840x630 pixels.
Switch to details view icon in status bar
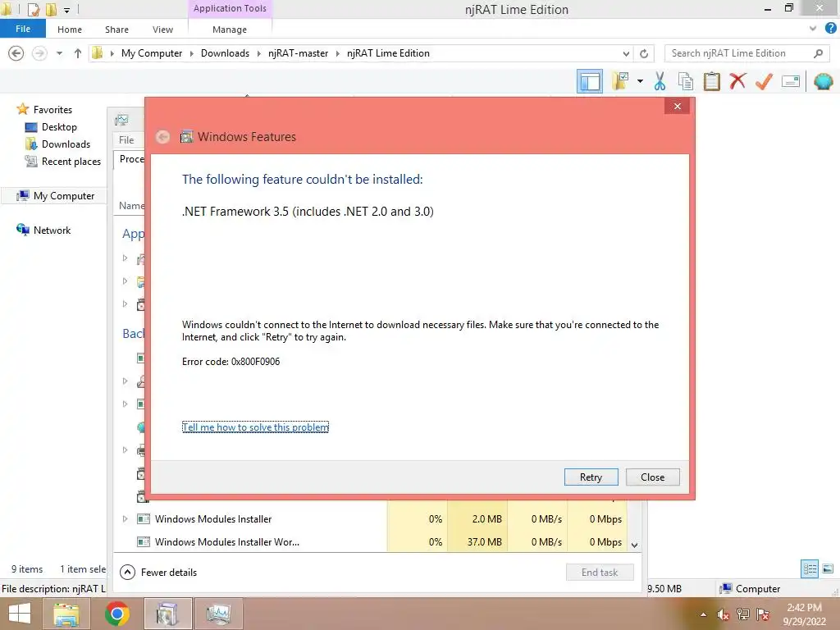click(x=810, y=569)
